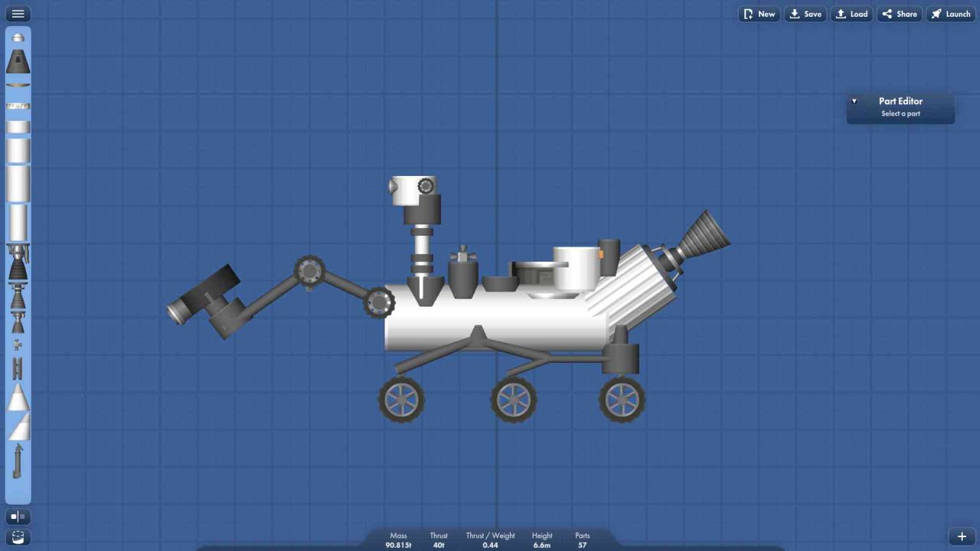Open the hamburger main menu
The height and width of the screenshot is (551, 980).
pyautogui.click(x=18, y=14)
